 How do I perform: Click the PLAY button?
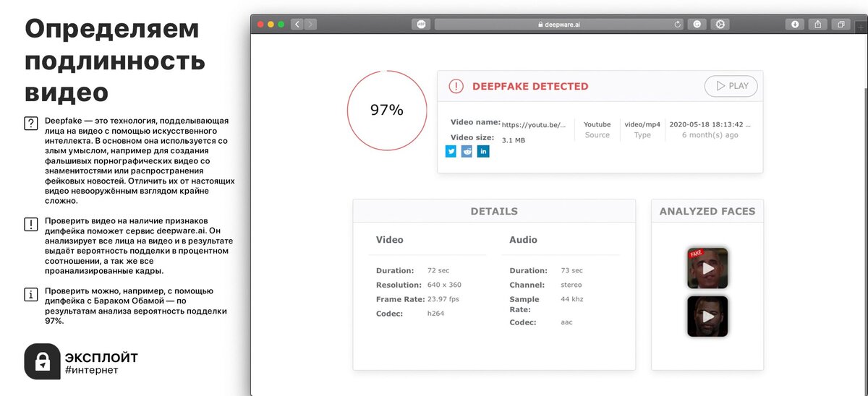click(731, 86)
